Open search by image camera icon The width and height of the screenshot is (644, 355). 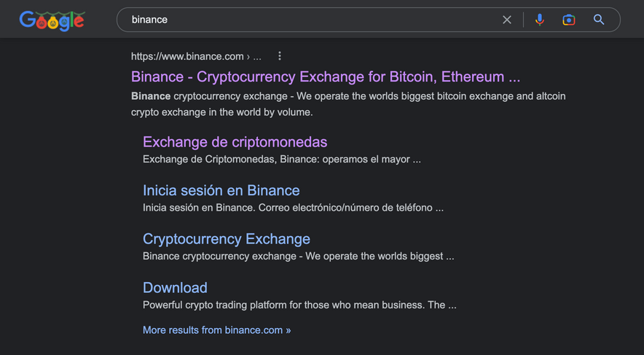[x=569, y=20]
